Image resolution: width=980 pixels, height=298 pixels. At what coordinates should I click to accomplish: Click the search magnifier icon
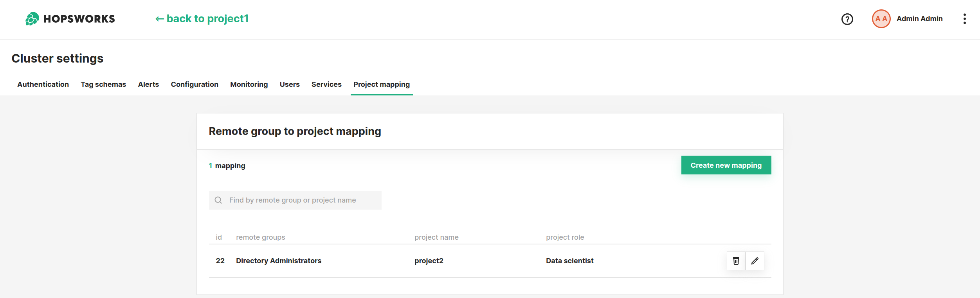coord(218,200)
